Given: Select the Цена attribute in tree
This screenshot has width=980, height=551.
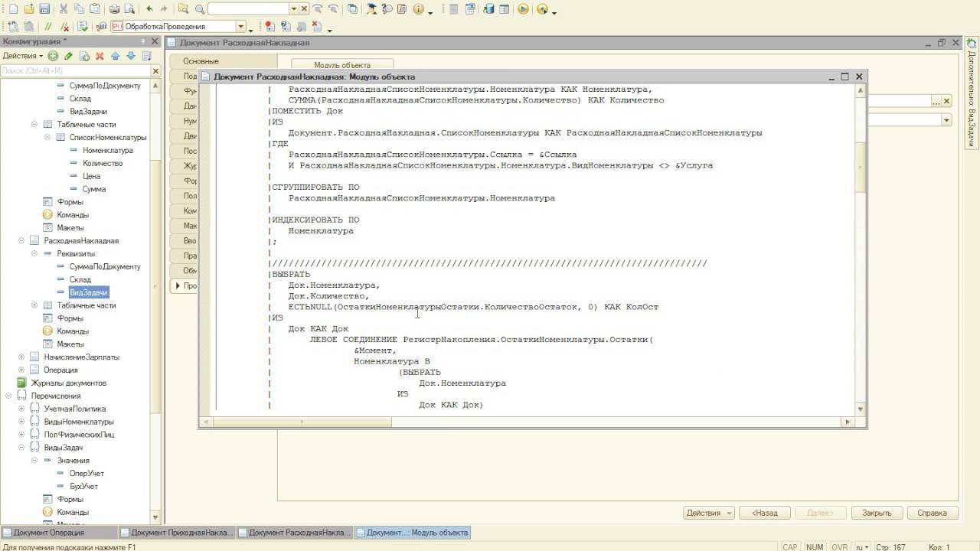Looking at the screenshot, I should click(91, 176).
